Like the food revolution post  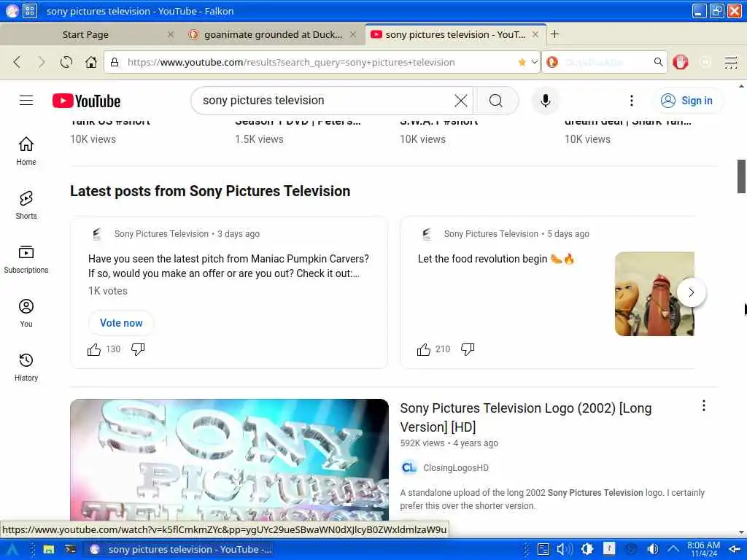424,349
